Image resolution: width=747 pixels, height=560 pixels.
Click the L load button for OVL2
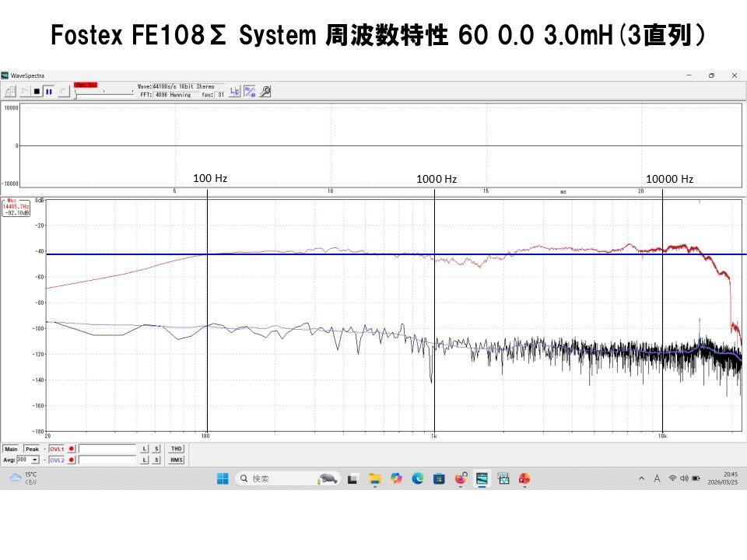pos(145,460)
